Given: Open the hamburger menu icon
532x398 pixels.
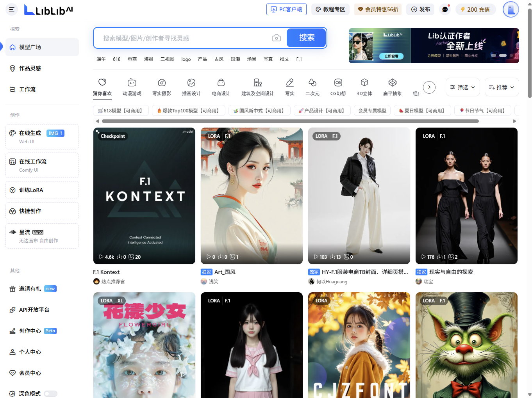Looking at the screenshot, I should [x=12, y=9].
